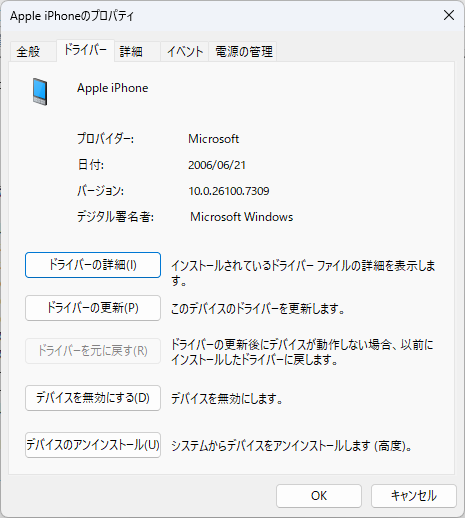
Task: Click the ドライバーの更新(P) button
Action: pos(93,308)
